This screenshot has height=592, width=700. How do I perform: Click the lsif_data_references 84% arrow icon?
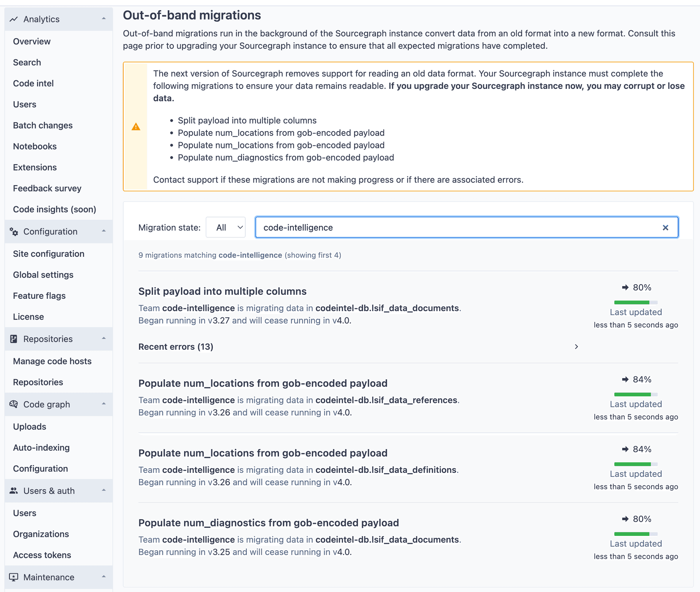pos(625,380)
